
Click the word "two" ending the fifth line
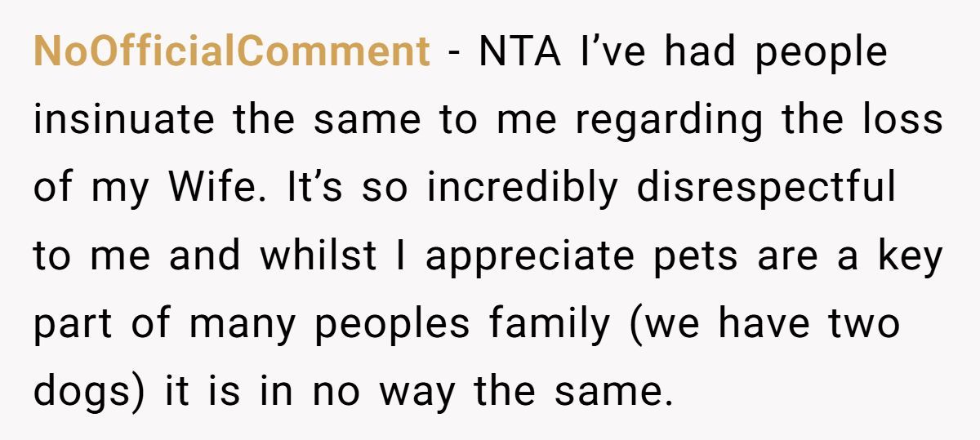click(867, 324)
